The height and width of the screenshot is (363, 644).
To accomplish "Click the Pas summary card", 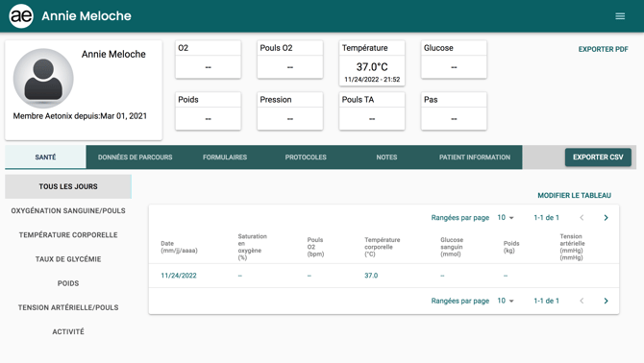I will [x=454, y=111].
